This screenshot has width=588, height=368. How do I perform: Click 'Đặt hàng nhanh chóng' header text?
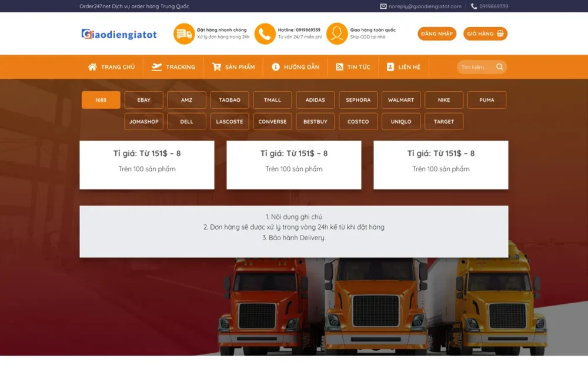click(222, 30)
